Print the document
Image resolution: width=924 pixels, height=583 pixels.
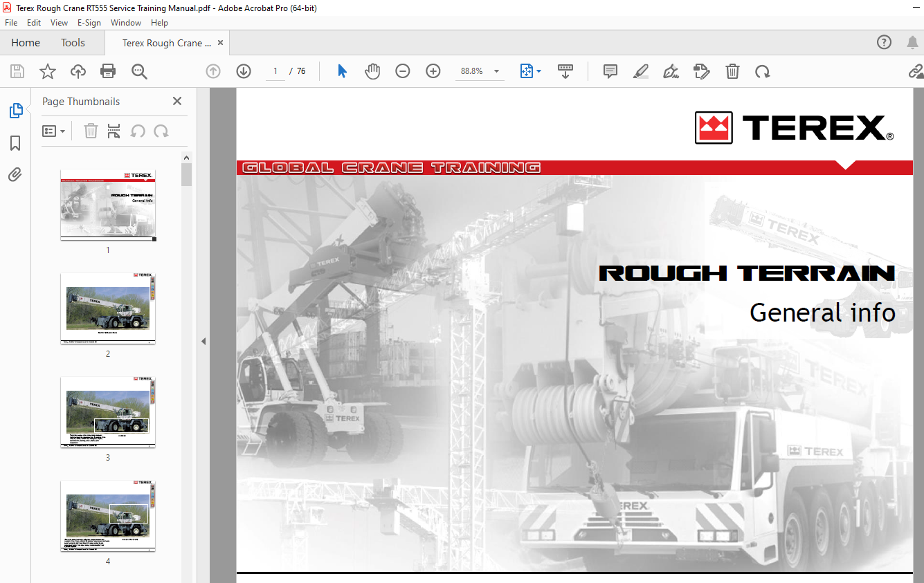[x=108, y=71]
